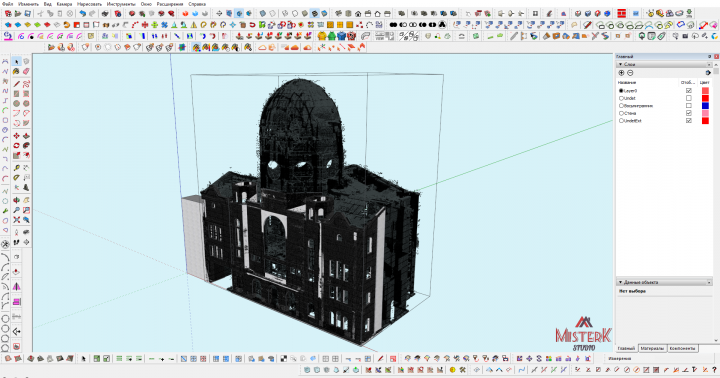Screen dimensions: 720x378
Task: Enable visibility checkbox for Undet layer
Action: (688, 98)
